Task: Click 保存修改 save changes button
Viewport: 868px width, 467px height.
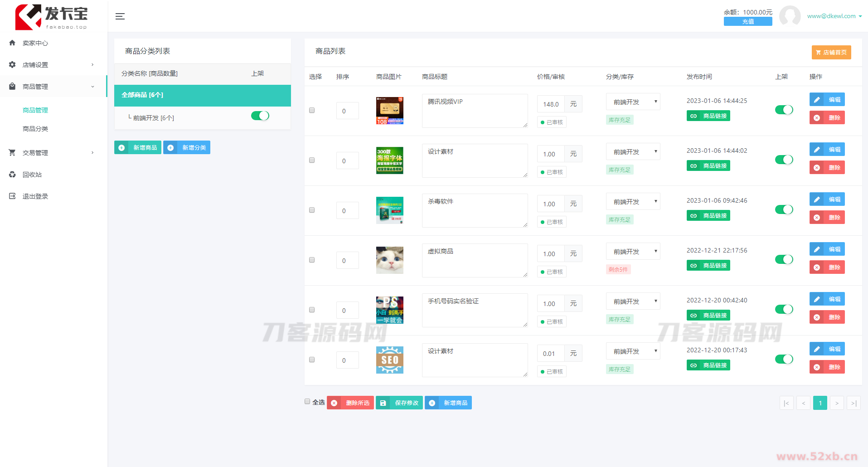Action: pos(399,403)
